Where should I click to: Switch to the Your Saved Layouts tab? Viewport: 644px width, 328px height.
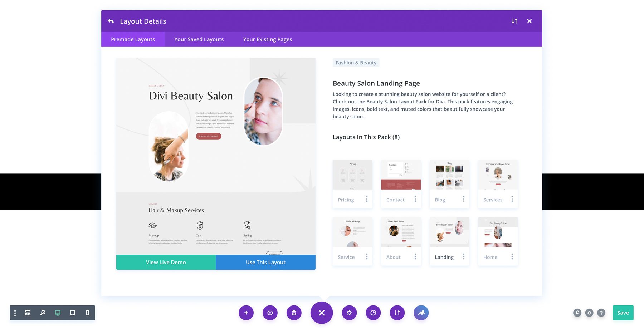[199, 39]
